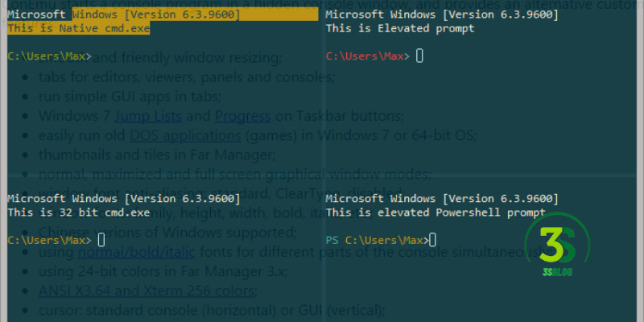
Task: Click the cursor in the elevated PowerShell prompt
Action: tap(432, 240)
